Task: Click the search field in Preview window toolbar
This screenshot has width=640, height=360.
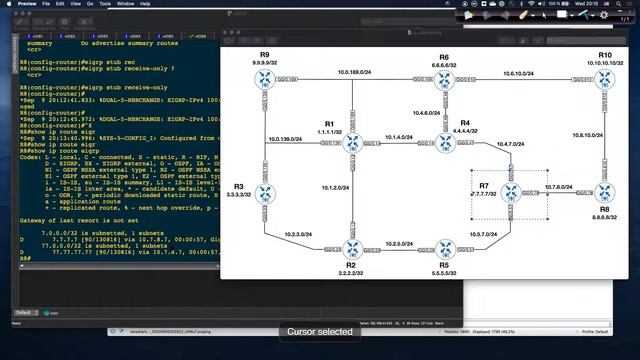Action: coord(586,40)
